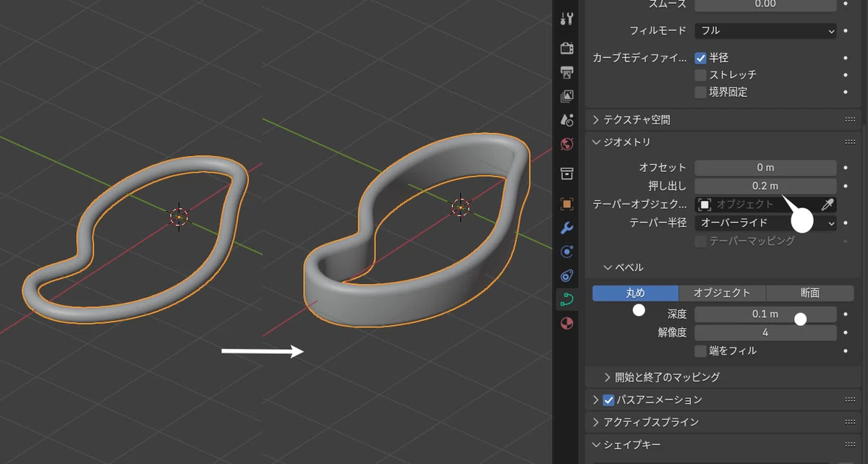
Task: Grab the drag handle of the シェイプキー panel
Action: [x=850, y=444]
